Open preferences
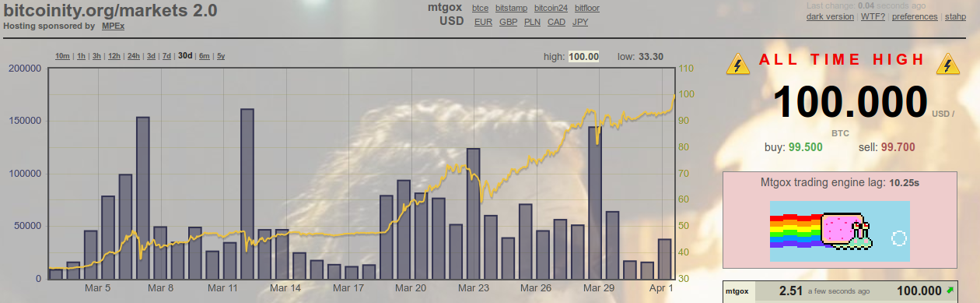 (x=915, y=16)
